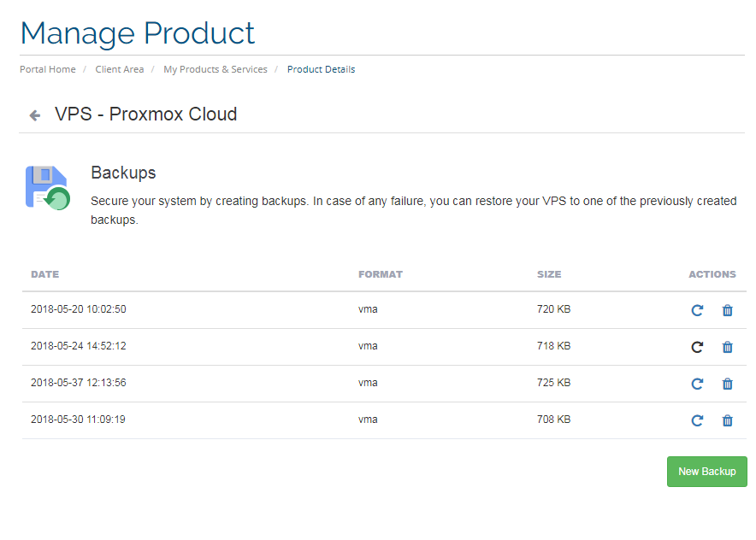Click the Manage Product page heading
This screenshot has height=540, width=756.
tap(138, 33)
